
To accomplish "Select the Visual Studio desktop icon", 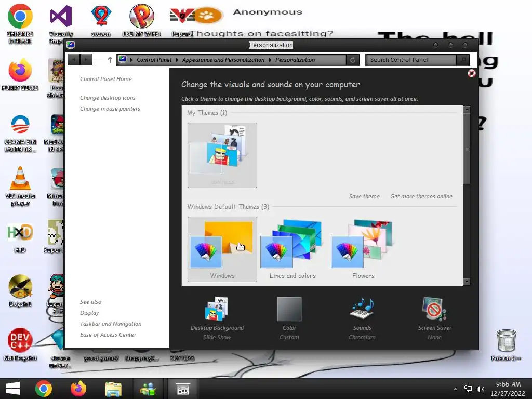I will pyautogui.click(x=61, y=24).
